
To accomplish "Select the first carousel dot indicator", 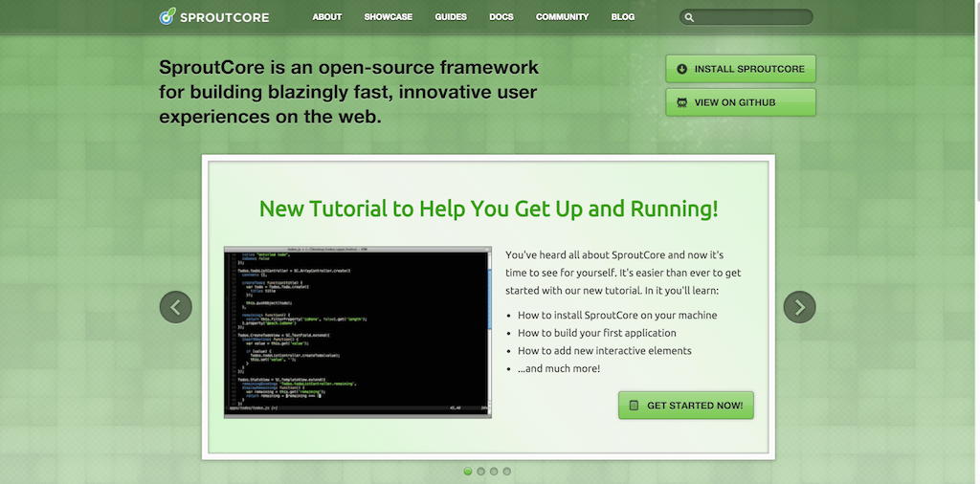I will pyautogui.click(x=467, y=472).
